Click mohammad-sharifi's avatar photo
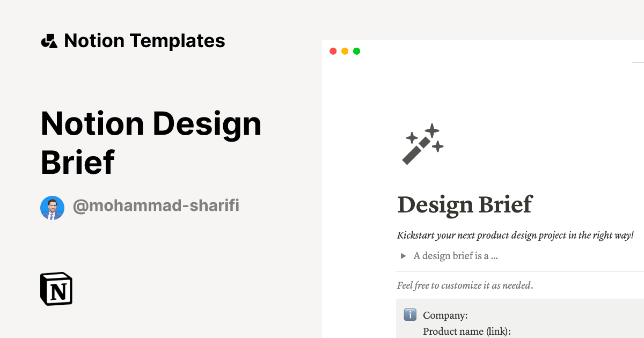The width and height of the screenshot is (644, 338). [52, 207]
